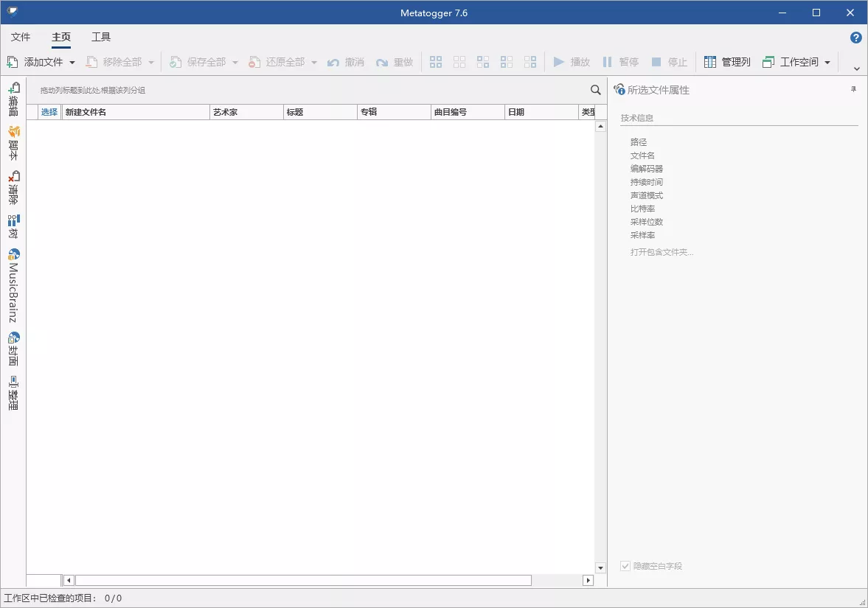Viewport: 868px width, 608px height.
Task: Open the 清除 (Clear) sidebar tool
Action: point(13,184)
